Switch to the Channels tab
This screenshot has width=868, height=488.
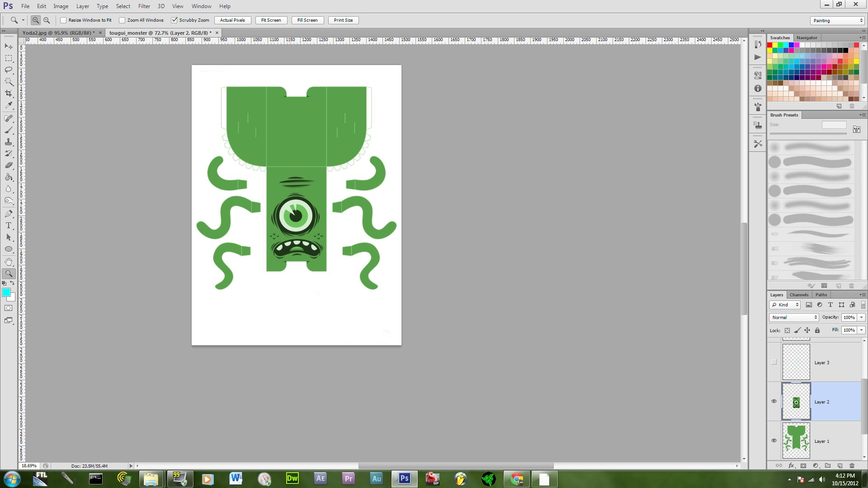(x=799, y=295)
